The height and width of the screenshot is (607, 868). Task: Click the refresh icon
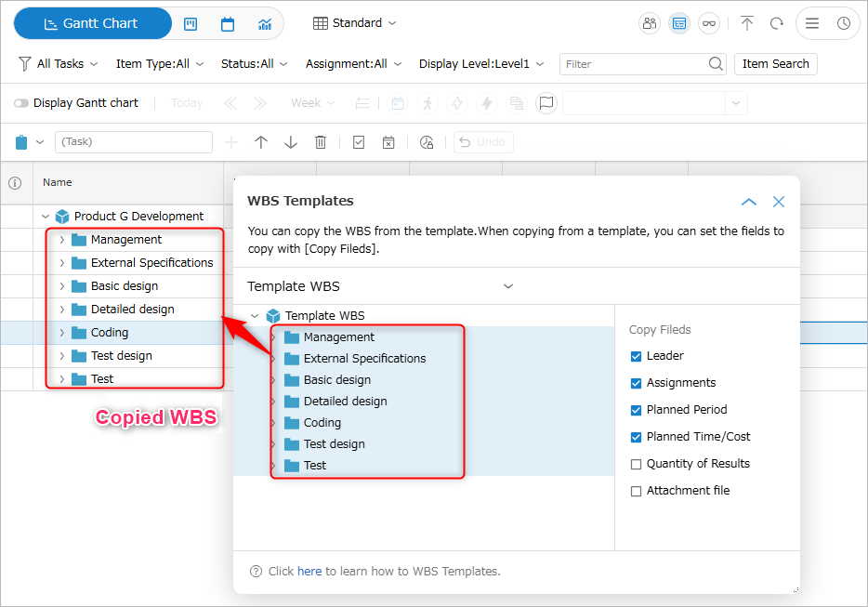(x=777, y=23)
